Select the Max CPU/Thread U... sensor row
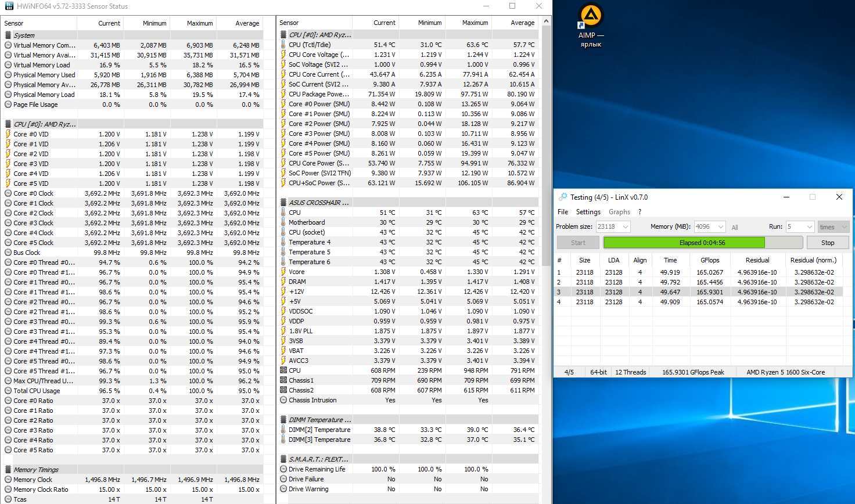The width and height of the screenshot is (855, 504). click(x=132, y=381)
